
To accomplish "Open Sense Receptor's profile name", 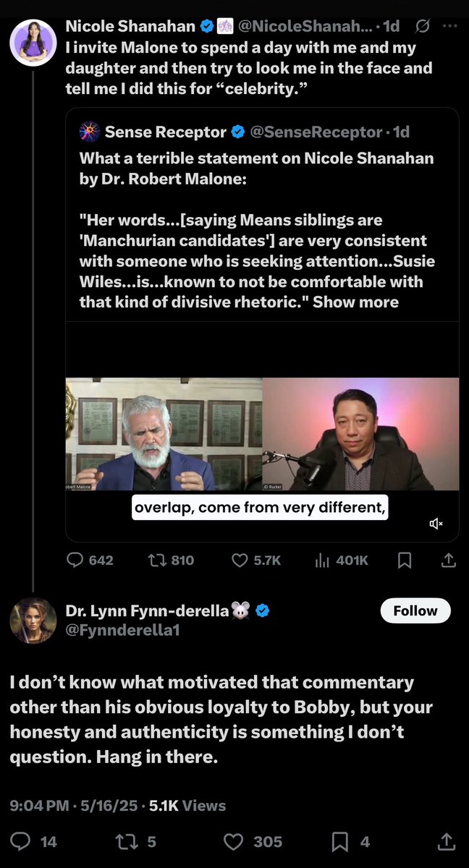I will click(x=166, y=132).
